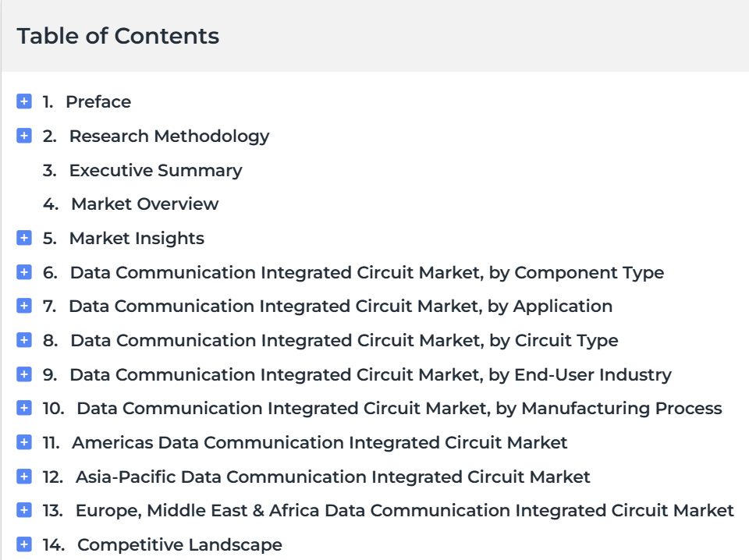The height and width of the screenshot is (560, 749).
Task: Expand the Preface section plus icon
Action: click(x=24, y=101)
